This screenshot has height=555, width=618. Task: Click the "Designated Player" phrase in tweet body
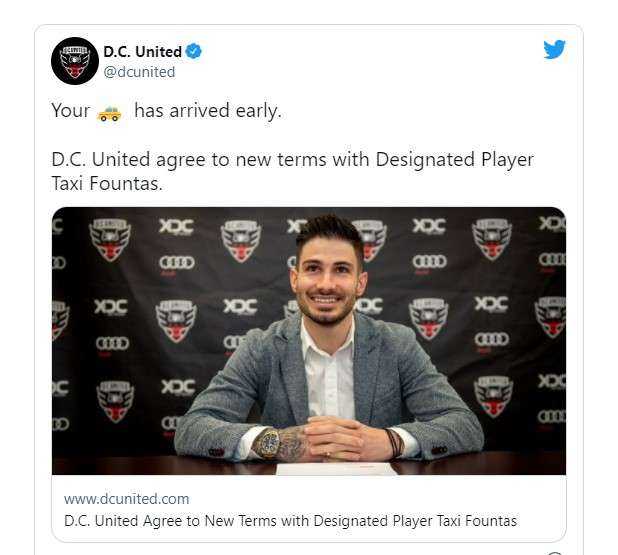454,160
